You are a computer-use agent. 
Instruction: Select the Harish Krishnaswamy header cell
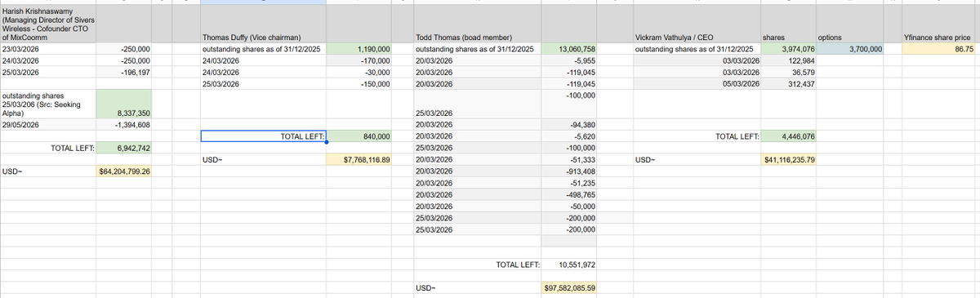48,24
